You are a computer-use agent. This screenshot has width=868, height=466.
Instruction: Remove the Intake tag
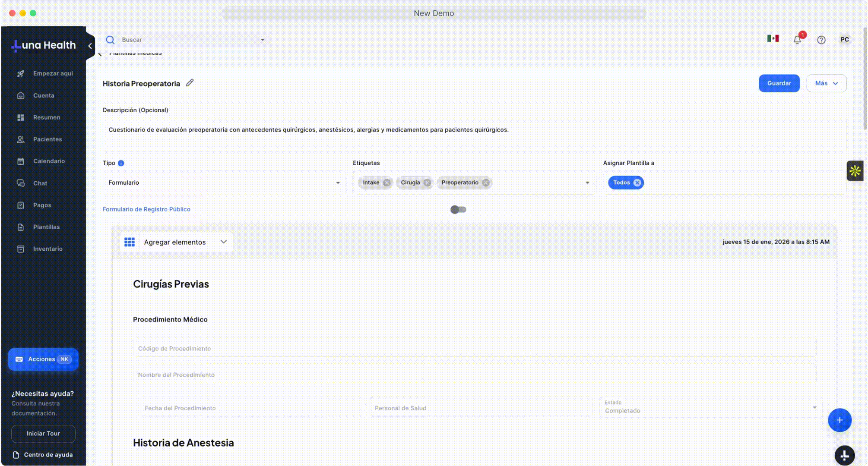pos(386,183)
